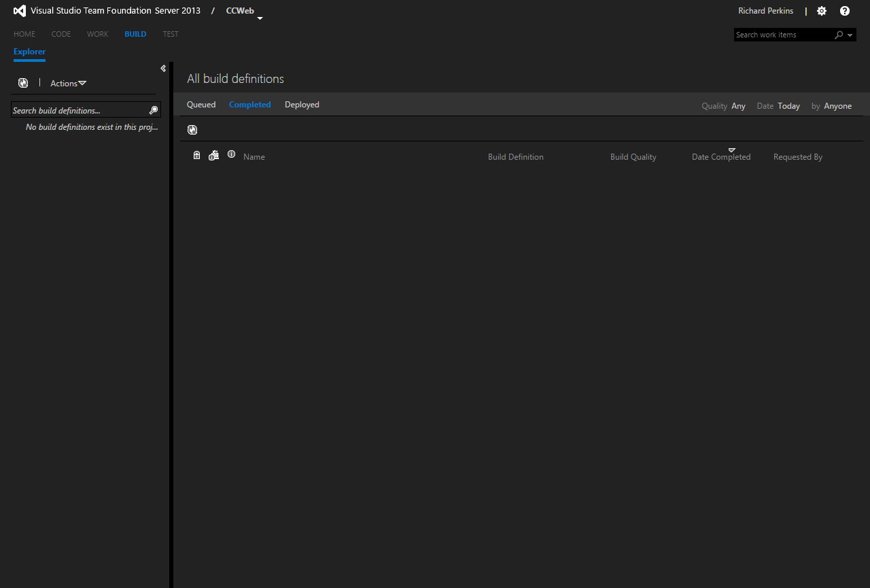870x588 pixels.
Task: Open Richard Perkins user menu
Action: point(765,11)
